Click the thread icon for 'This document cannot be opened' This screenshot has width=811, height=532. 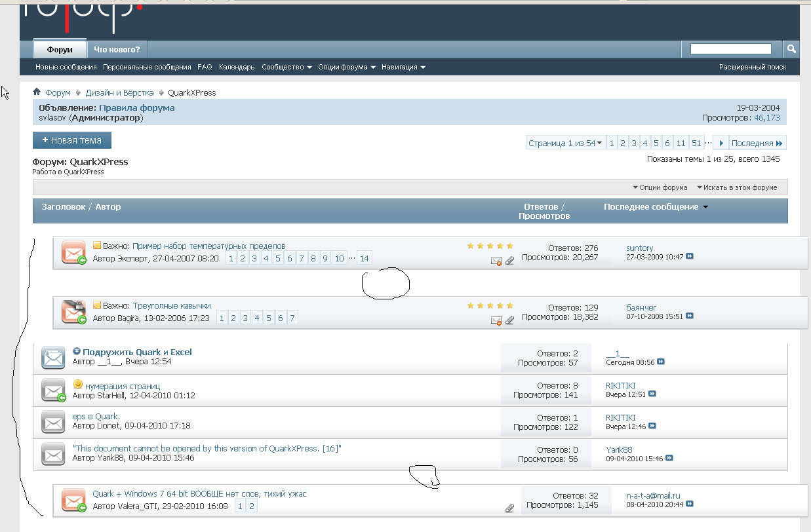(x=52, y=454)
